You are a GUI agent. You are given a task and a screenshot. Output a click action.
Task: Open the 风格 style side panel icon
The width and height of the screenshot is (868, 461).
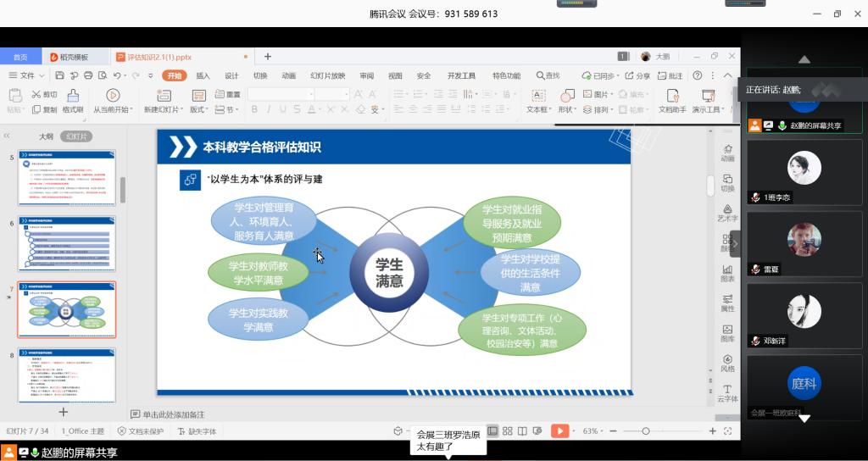click(728, 364)
